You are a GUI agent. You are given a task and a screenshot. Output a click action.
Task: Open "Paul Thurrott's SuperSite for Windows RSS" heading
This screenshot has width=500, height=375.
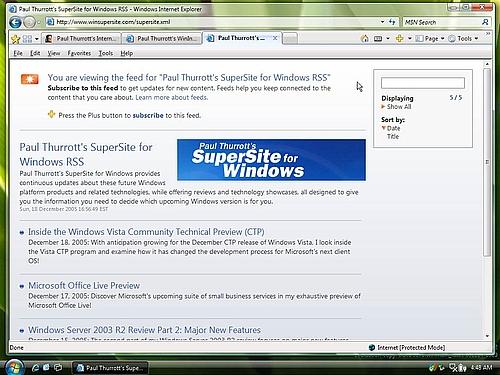click(86, 154)
